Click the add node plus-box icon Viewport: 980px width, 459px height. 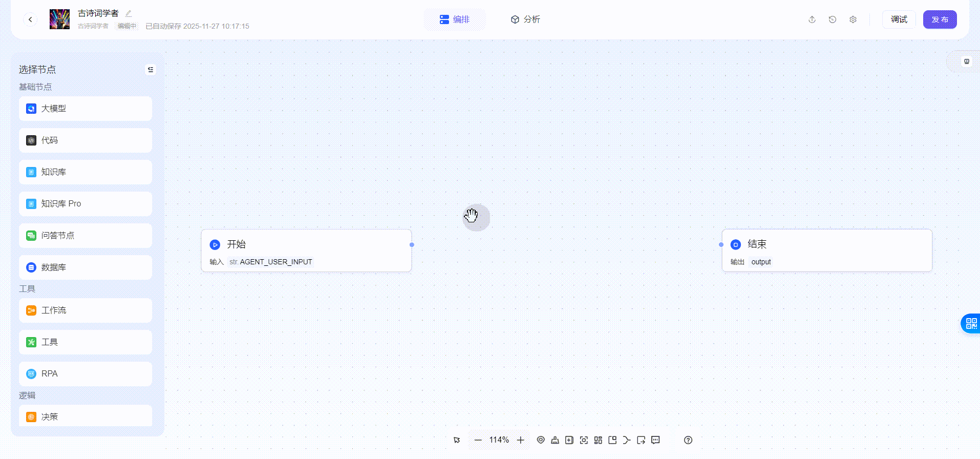pyautogui.click(x=569, y=440)
